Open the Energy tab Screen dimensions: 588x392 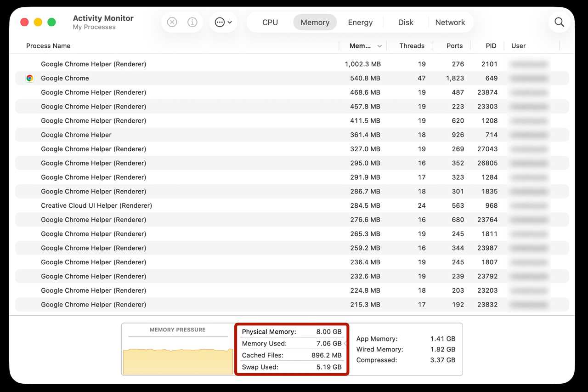pos(360,22)
